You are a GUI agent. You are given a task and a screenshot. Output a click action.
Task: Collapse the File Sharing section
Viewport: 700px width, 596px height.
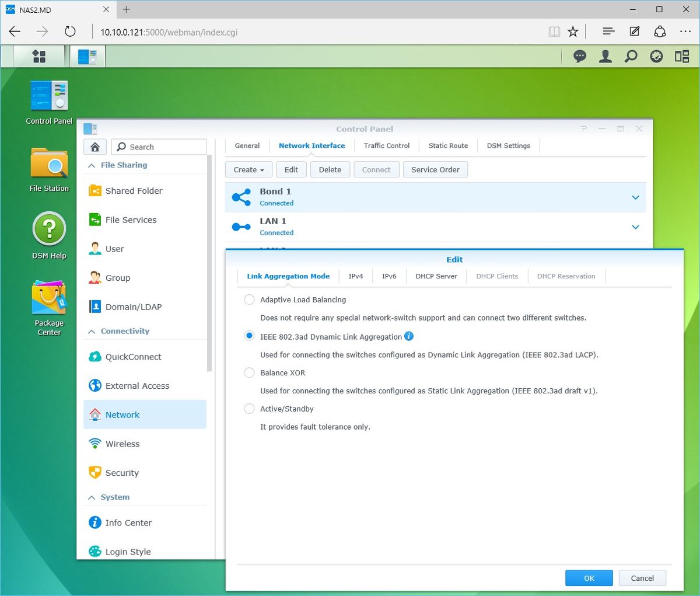coord(92,165)
